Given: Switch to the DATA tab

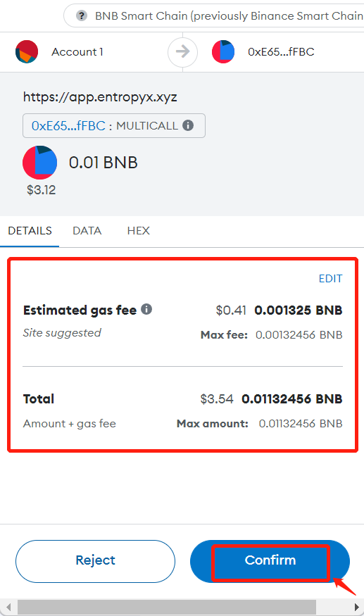Looking at the screenshot, I should [87, 231].
